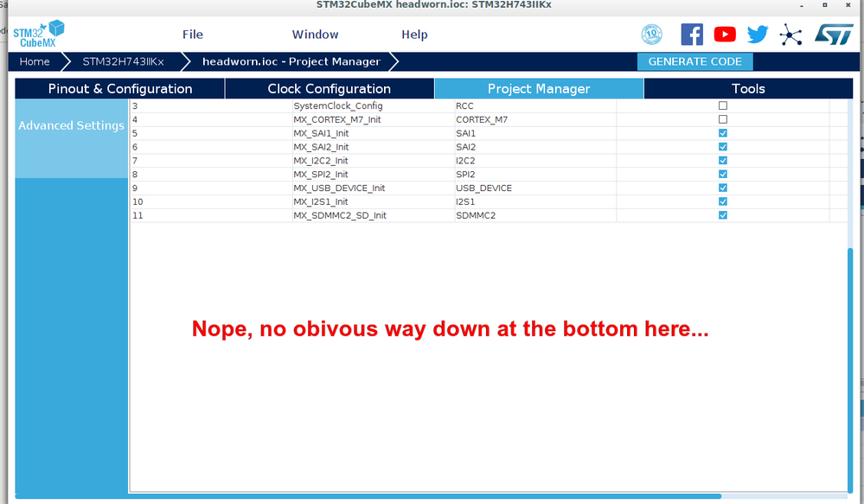The image size is (864, 504).
Task: Open the 10th anniversary badge icon
Action: tap(651, 35)
